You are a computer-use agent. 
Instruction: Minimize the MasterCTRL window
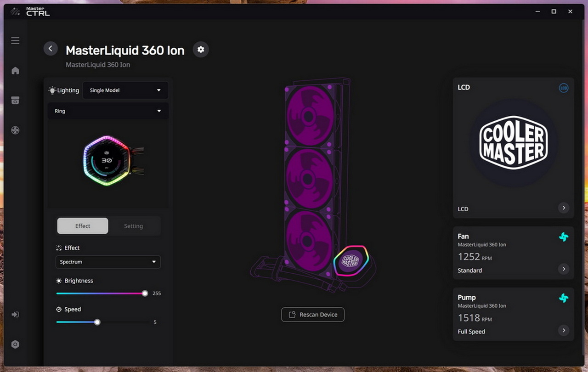pyautogui.click(x=537, y=11)
